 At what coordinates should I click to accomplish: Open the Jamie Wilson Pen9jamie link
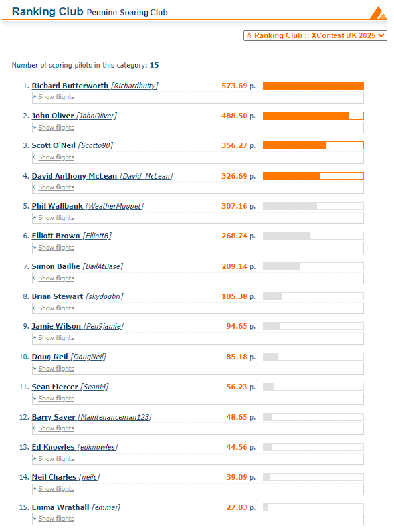coord(77,326)
